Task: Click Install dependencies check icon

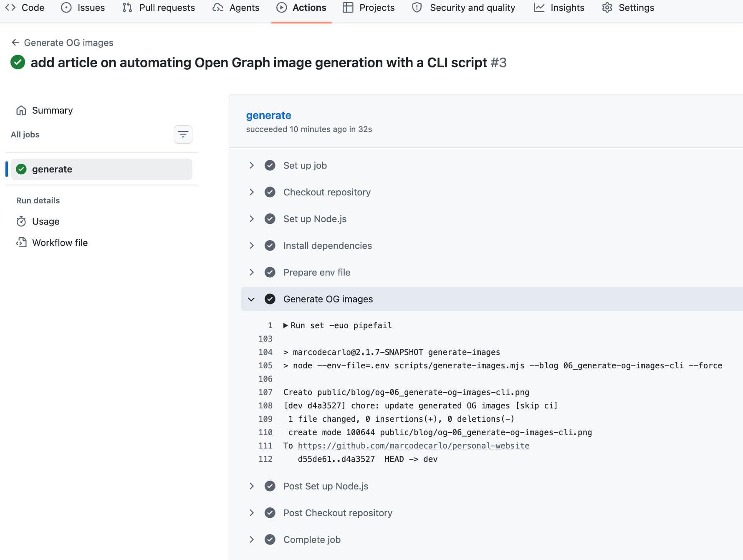Action: point(270,246)
